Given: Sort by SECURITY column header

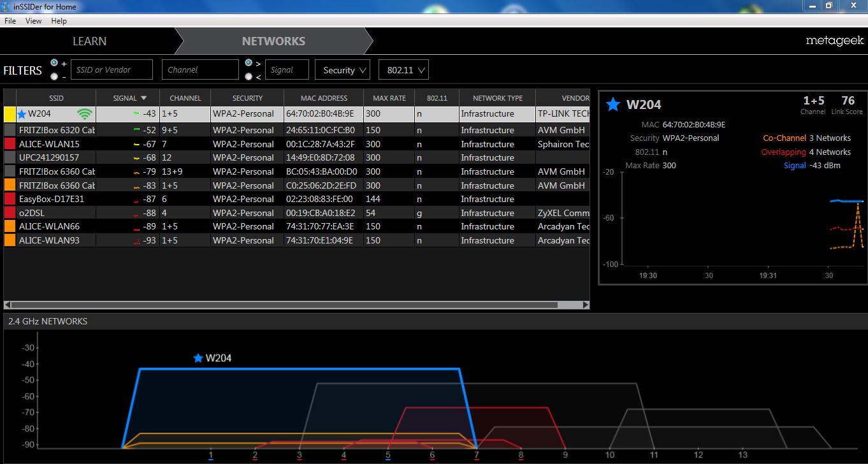Looking at the screenshot, I should tap(247, 98).
